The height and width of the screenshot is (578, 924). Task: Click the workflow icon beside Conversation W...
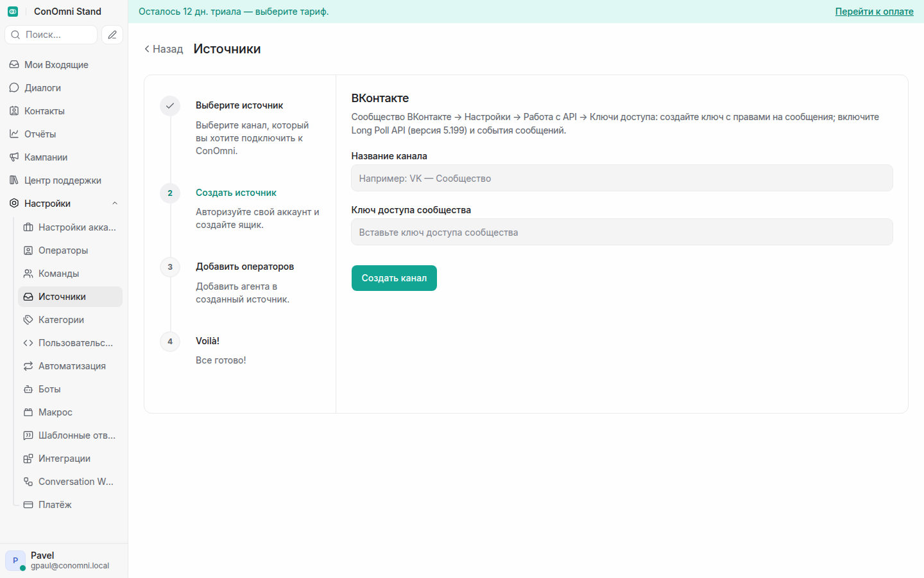[x=28, y=482]
